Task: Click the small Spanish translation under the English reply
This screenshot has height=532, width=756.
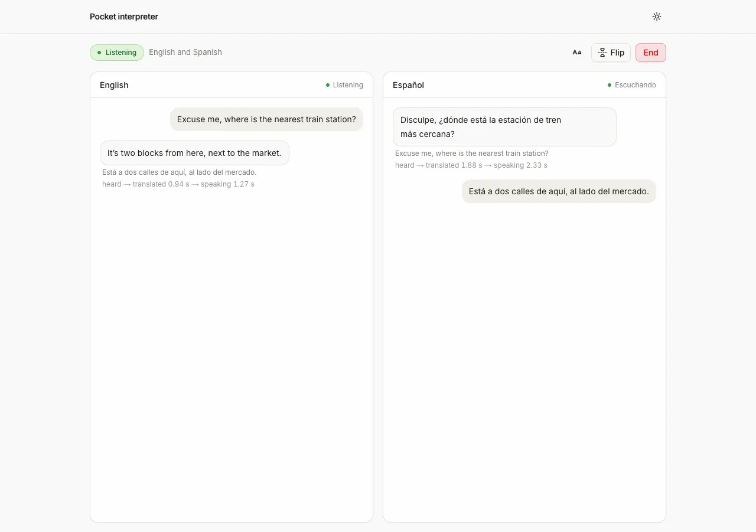Action: point(180,172)
